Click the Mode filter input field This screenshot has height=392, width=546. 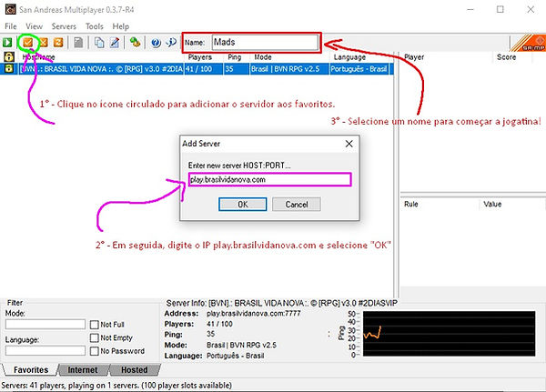tap(45, 325)
